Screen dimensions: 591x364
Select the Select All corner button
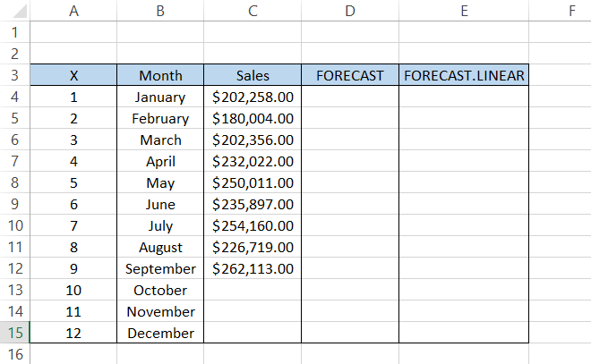coord(14,11)
